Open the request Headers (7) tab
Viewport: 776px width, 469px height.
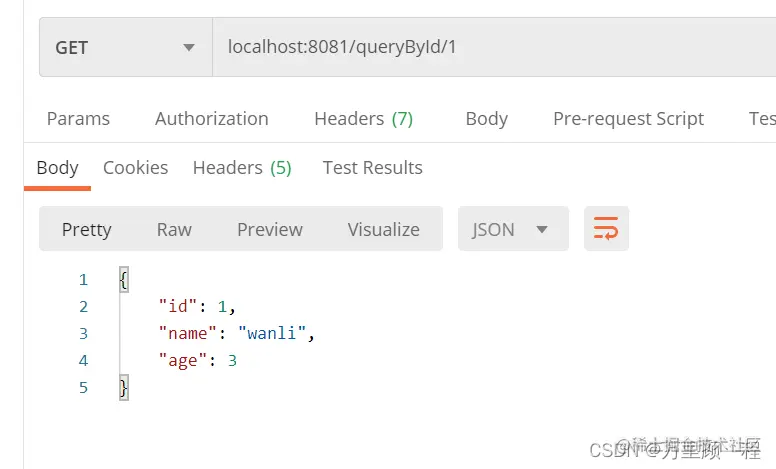pyautogui.click(x=364, y=119)
